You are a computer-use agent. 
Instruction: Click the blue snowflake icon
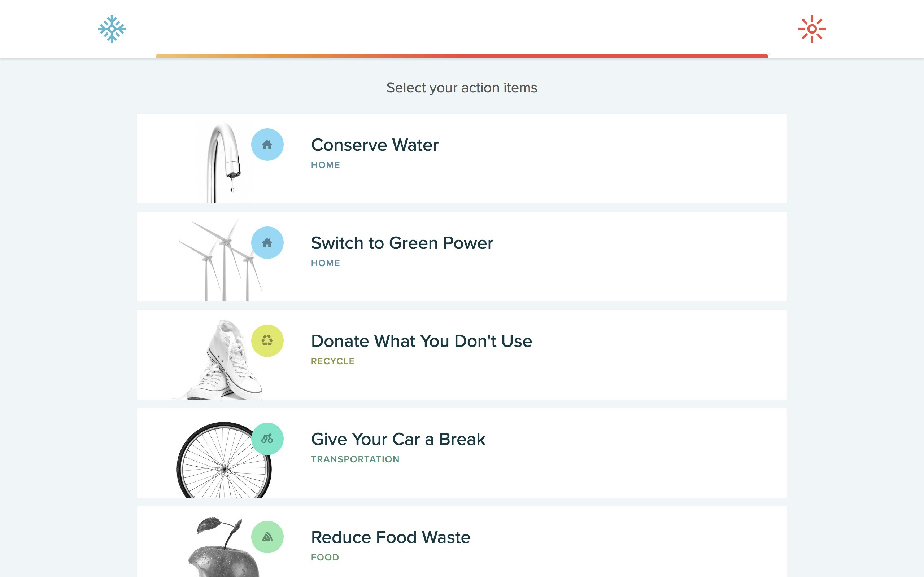[112, 28]
